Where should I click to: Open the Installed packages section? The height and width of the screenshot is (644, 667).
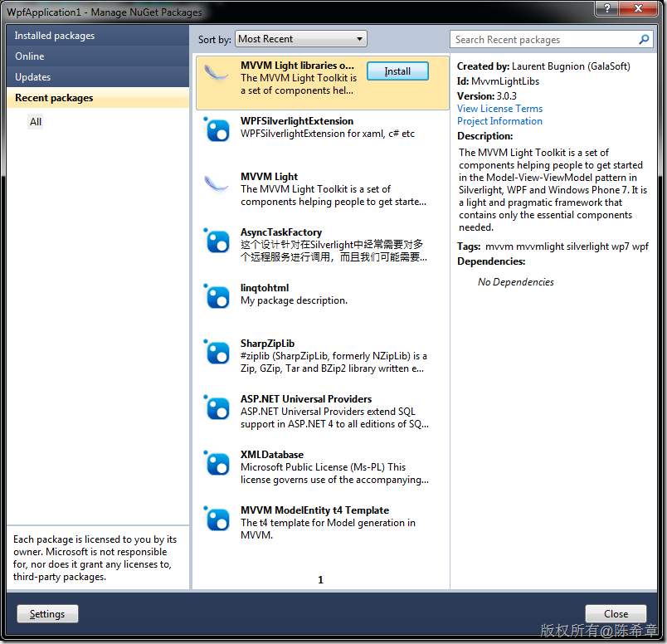click(x=98, y=36)
